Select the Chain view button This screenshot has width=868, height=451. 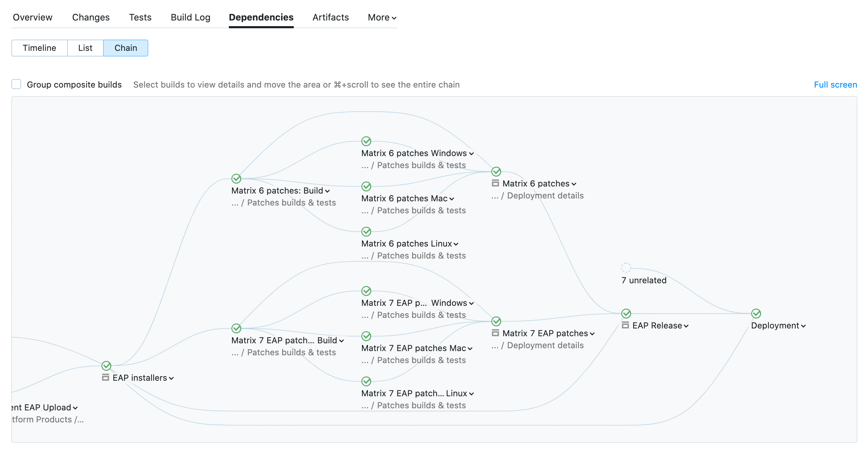[x=126, y=48]
